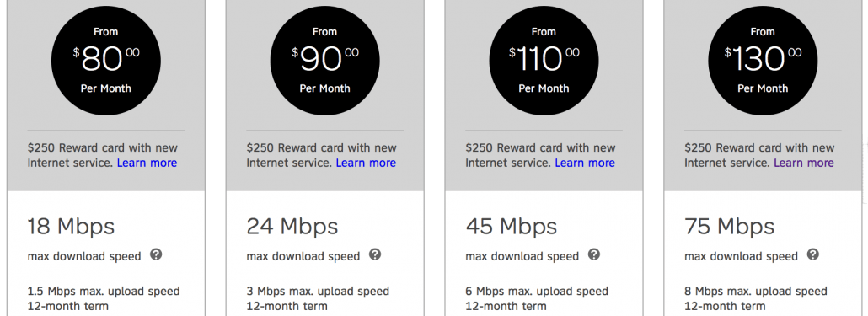Viewport: 868px width, 316px height.
Task: Click the 75 Mbps plan heading
Action: coord(730,227)
